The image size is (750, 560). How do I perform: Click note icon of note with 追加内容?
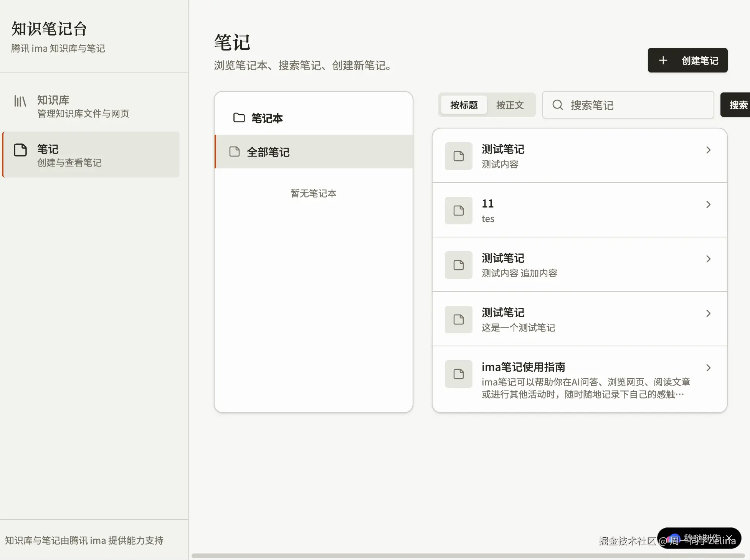point(459,265)
